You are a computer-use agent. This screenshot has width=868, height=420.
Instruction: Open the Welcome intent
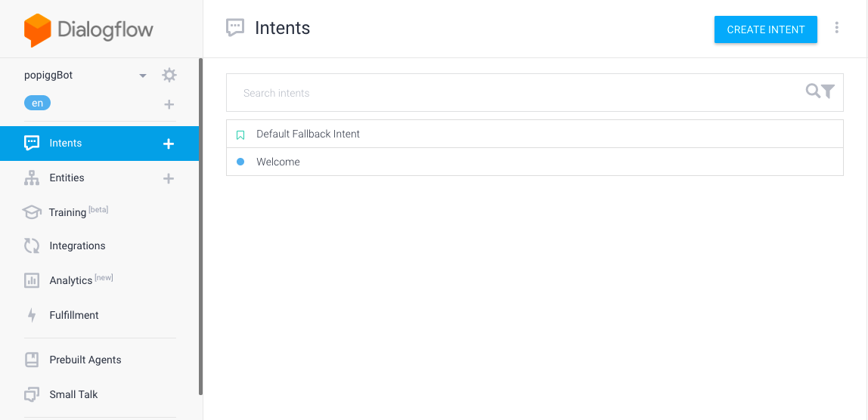pyautogui.click(x=278, y=162)
